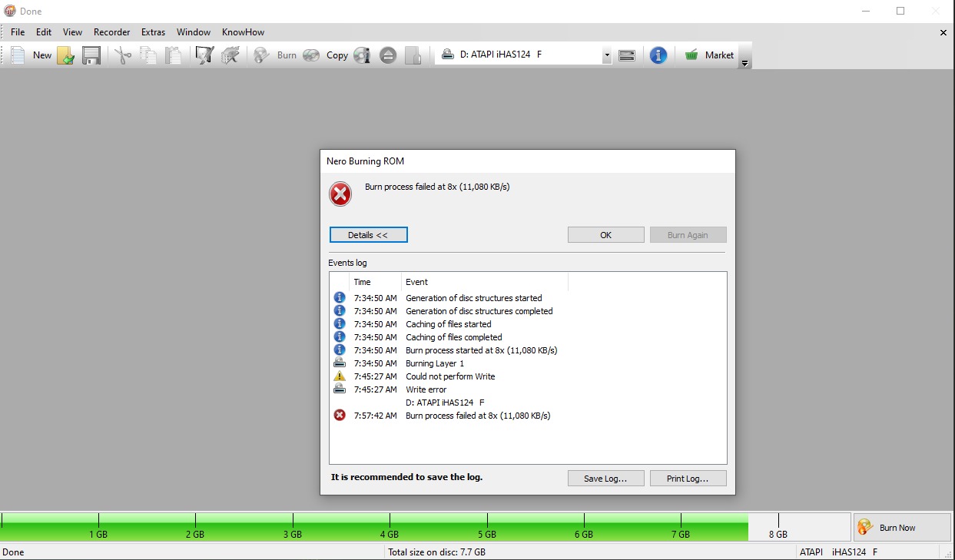The width and height of the screenshot is (955, 560).
Task: Open the KnowHow menu
Action: click(243, 32)
